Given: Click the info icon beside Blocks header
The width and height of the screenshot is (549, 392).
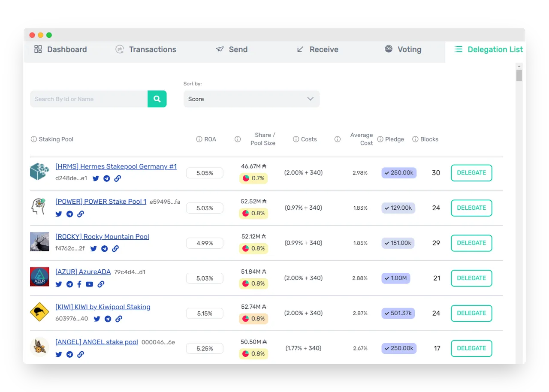Looking at the screenshot, I should (415, 139).
